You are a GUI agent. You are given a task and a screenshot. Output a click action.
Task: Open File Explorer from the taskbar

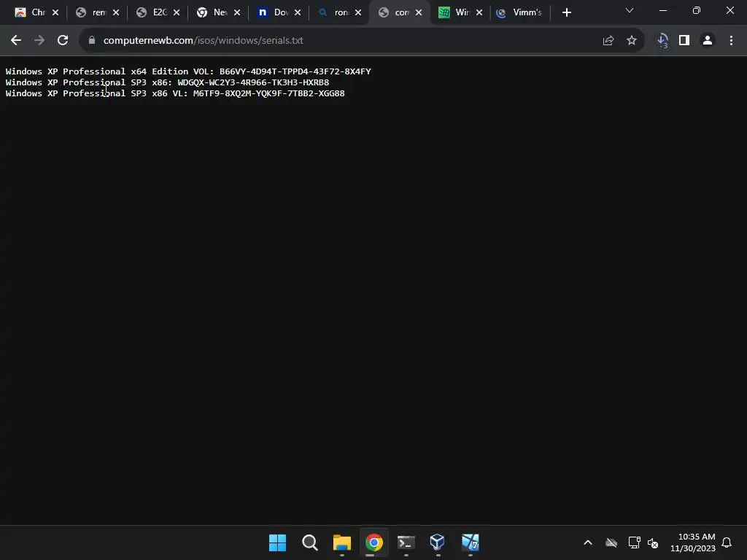tap(341, 542)
